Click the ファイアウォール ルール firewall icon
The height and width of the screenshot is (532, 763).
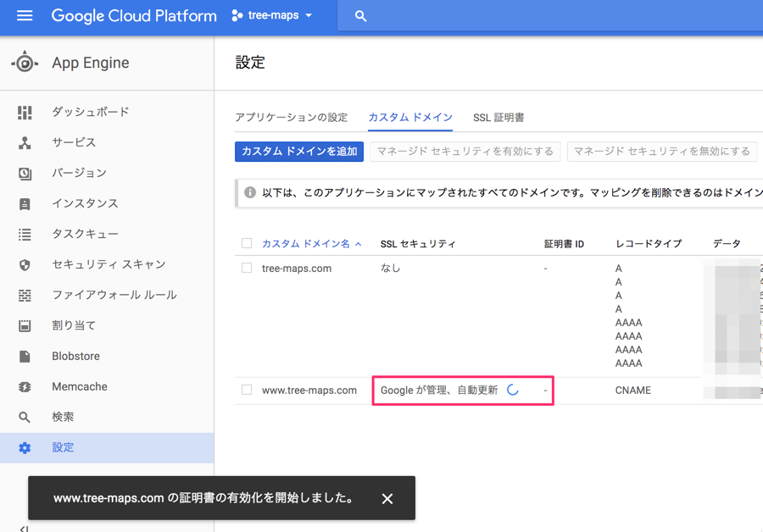click(x=25, y=296)
